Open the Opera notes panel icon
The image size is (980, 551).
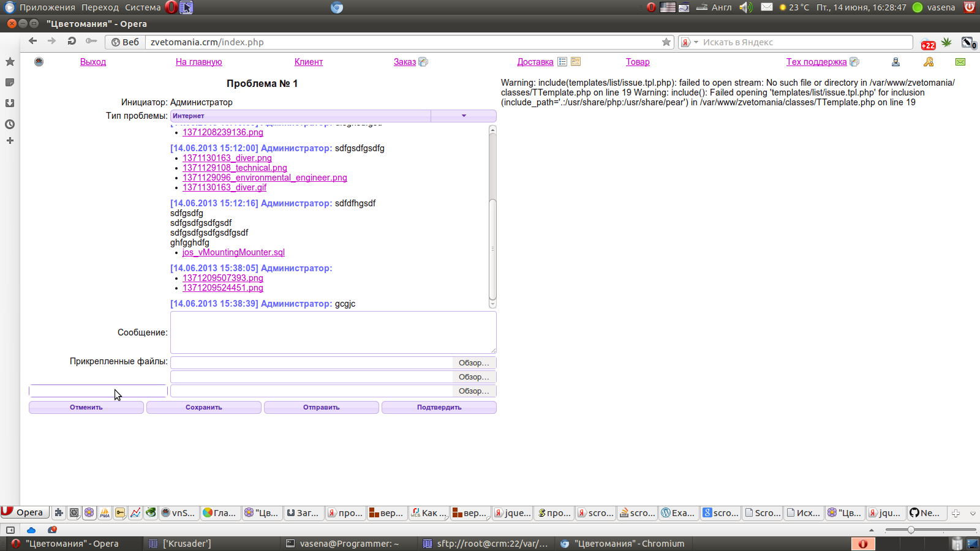pyautogui.click(x=10, y=83)
